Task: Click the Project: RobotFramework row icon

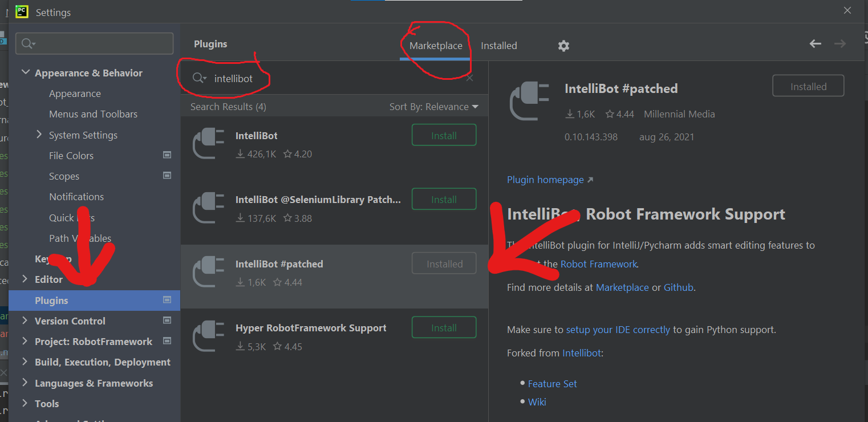Action: [167, 341]
